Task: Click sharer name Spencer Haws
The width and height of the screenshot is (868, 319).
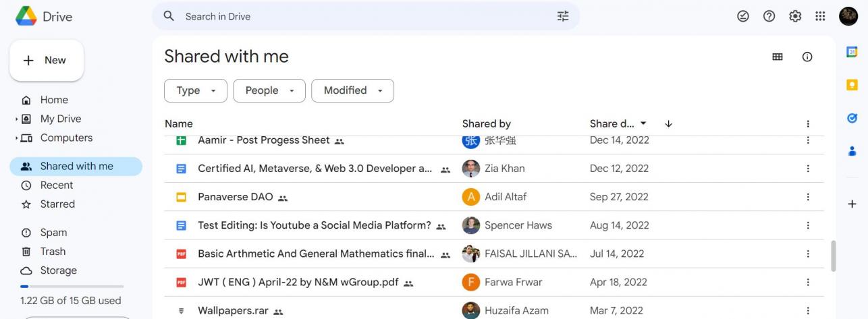Action: click(x=518, y=225)
